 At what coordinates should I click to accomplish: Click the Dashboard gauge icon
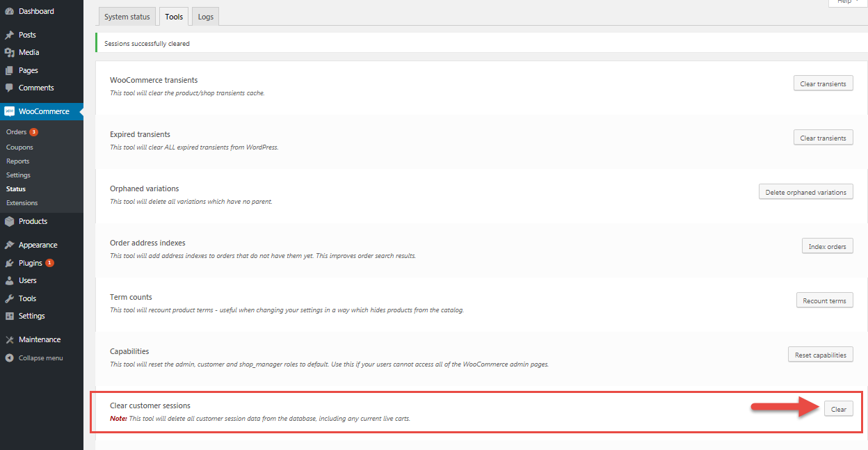coord(9,11)
